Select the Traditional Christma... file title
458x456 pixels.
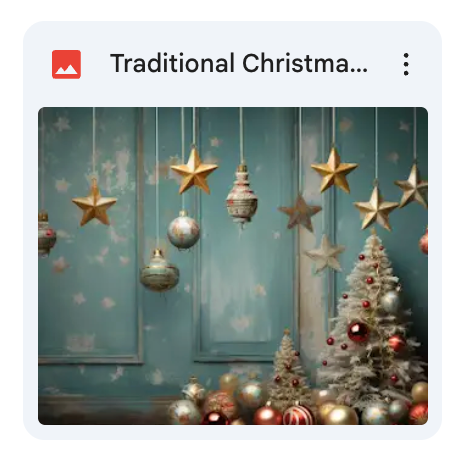tap(239, 63)
